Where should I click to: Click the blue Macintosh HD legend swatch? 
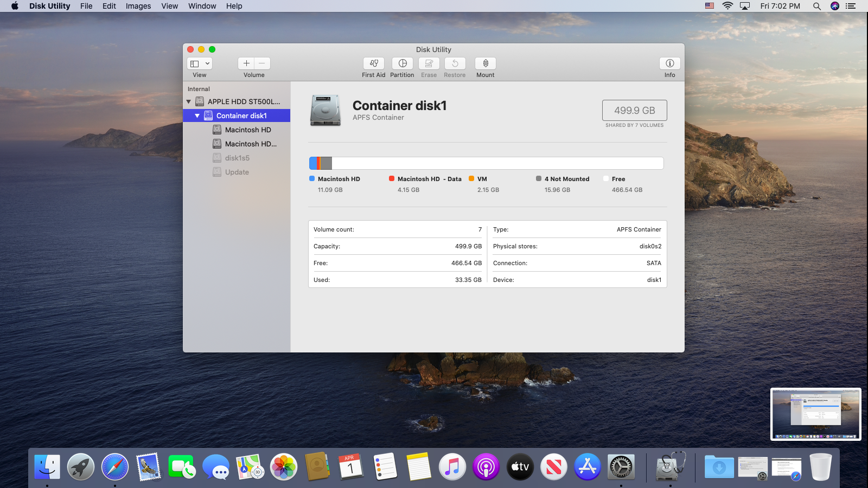(x=312, y=178)
